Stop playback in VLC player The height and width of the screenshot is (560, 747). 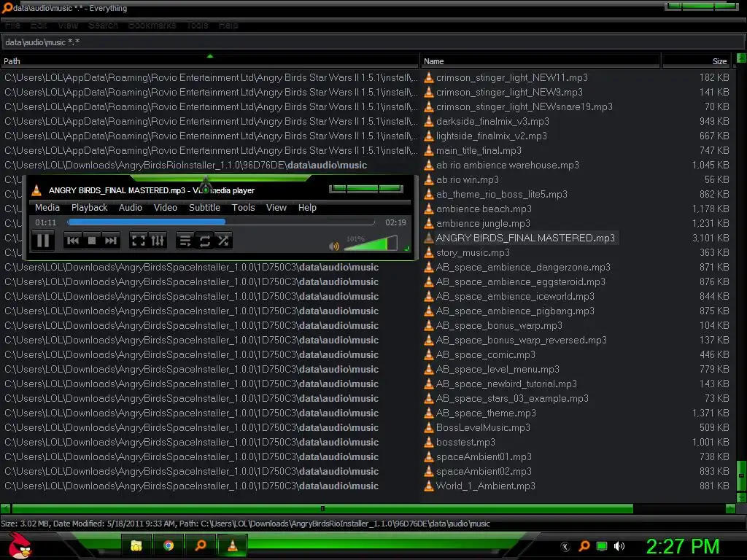pyautogui.click(x=92, y=241)
